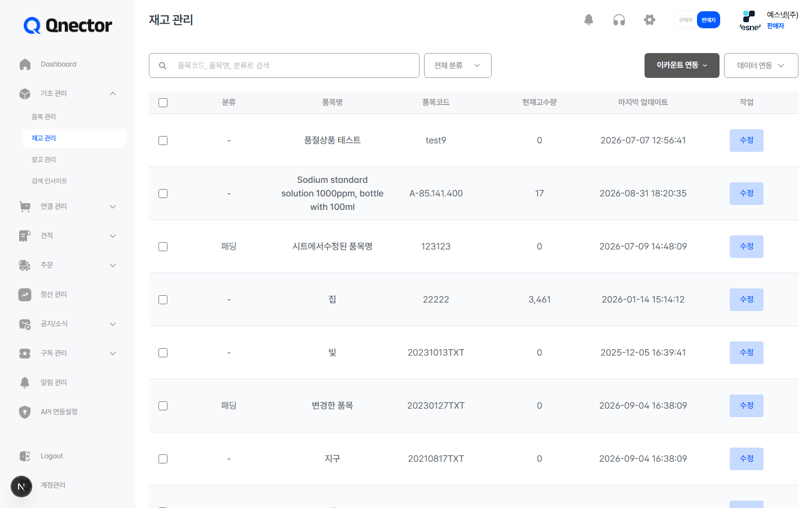This screenshot has height=508, width=812.
Task: Click the 현재고수량 column header
Action: (539, 103)
